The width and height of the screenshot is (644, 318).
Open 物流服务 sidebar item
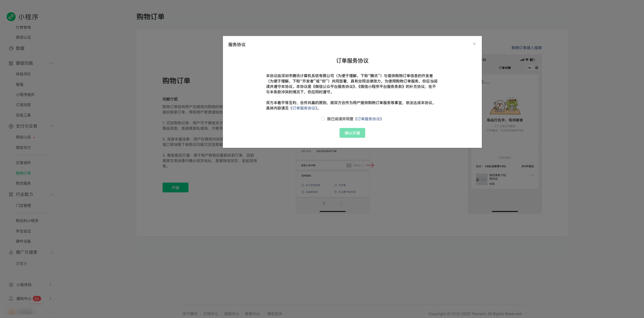(x=24, y=183)
